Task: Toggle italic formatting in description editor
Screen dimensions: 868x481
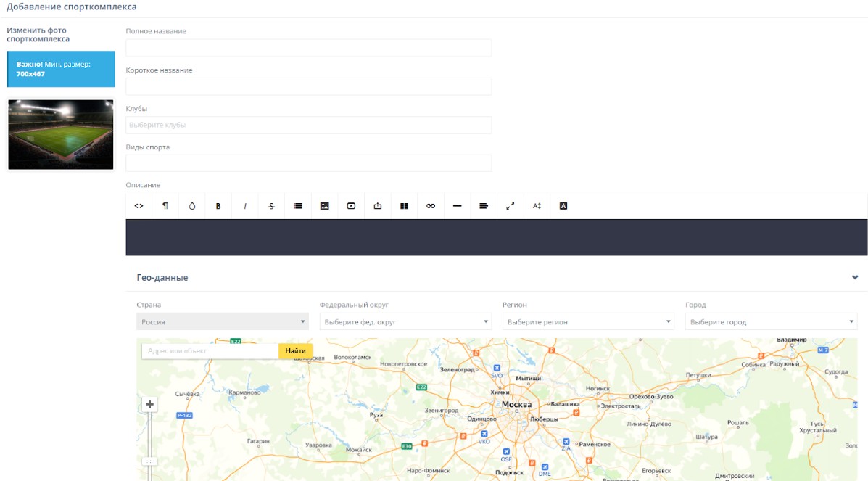Action: pos(244,206)
